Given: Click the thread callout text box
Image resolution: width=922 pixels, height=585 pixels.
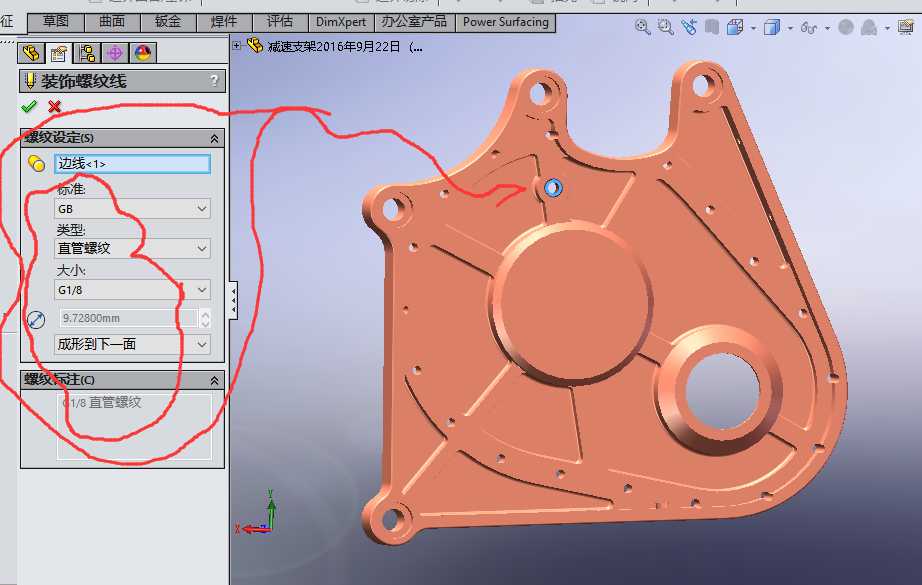Looking at the screenshot, I should click(x=135, y=427).
